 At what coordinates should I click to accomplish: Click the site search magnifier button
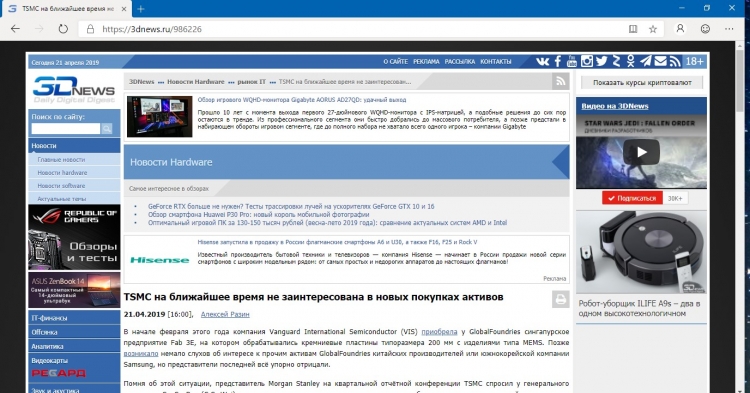pos(107,129)
